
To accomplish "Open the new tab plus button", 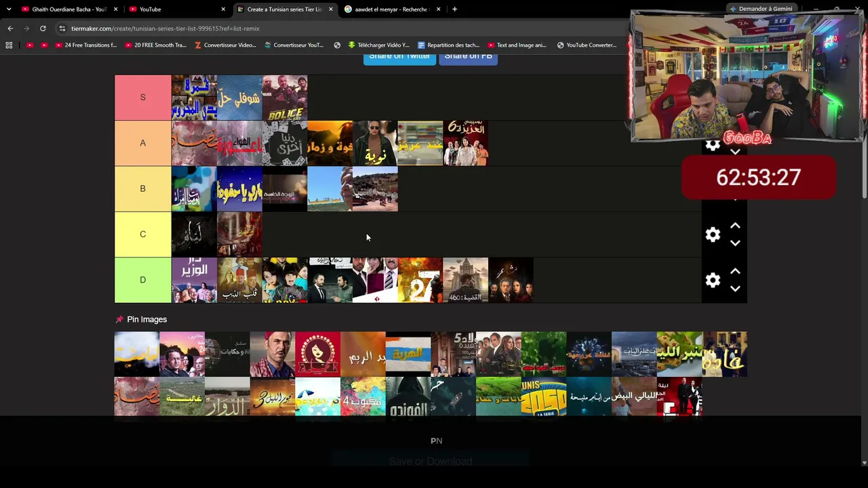I will (x=454, y=9).
